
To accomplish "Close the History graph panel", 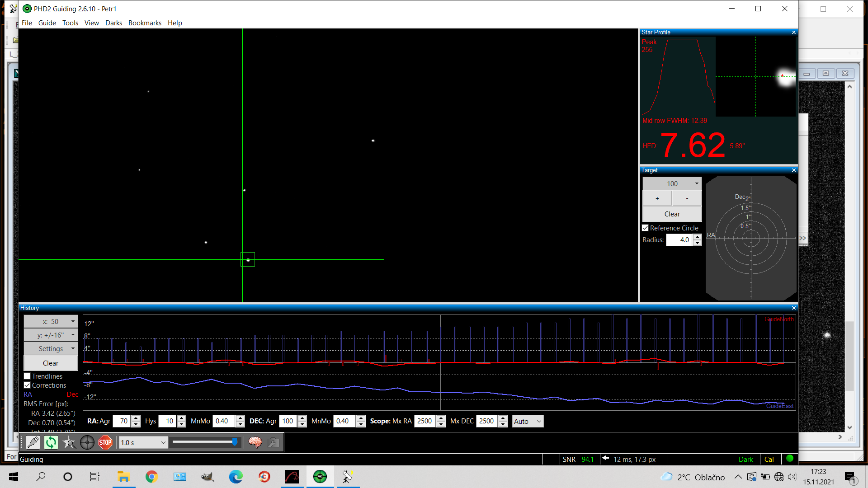I will [x=794, y=308].
